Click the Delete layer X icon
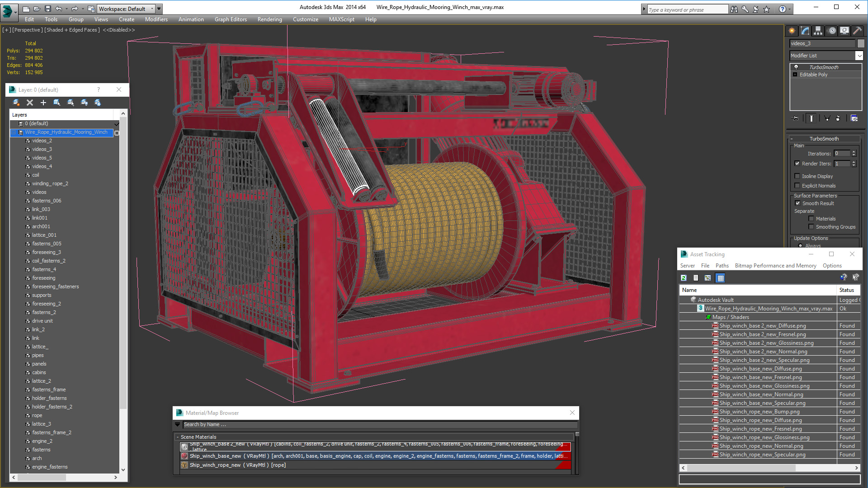The width and height of the screenshot is (868, 488). click(30, 103)
